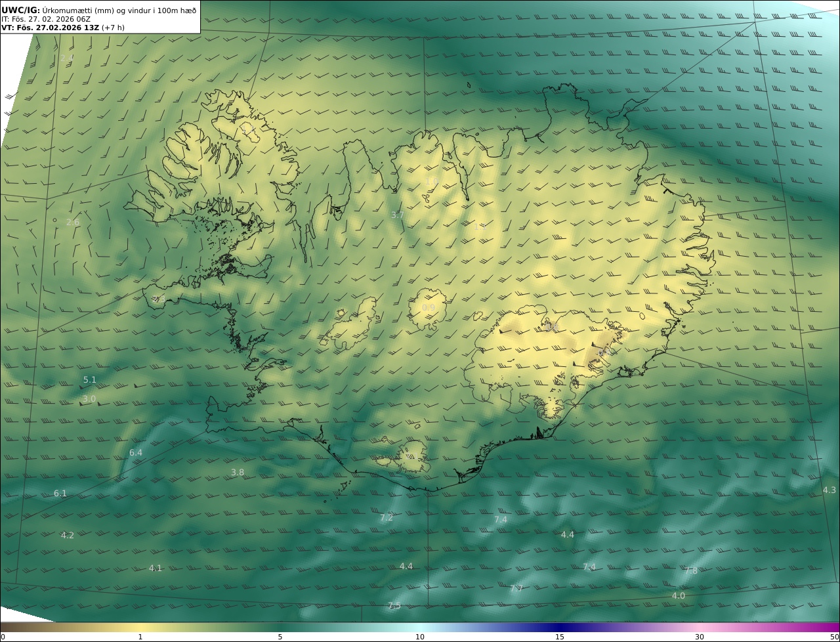Click the 7.8 value label in the southeast
The image size is (840, 642).
pyautogui.click(x=691, y=570)
